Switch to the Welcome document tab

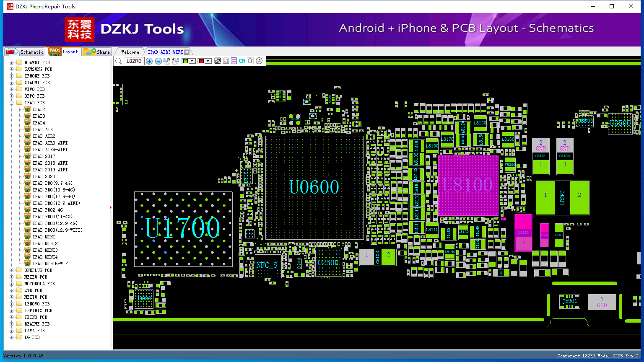(x=130, y=52)
